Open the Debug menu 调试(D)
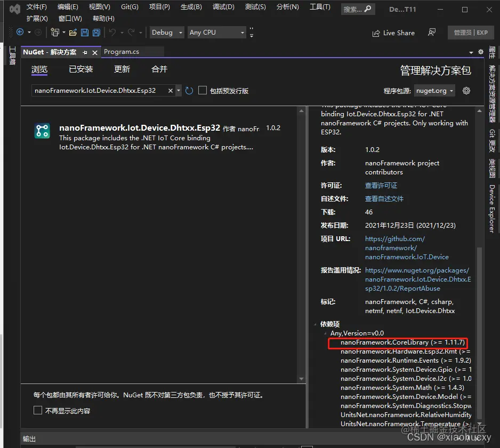Screen dimensions: 500x448 click(x=223, y=7)
